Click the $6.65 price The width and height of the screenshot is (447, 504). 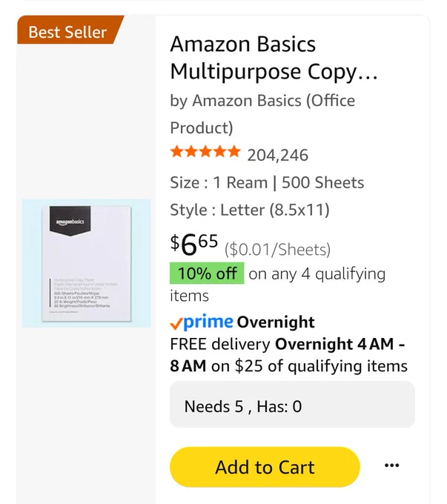(194, 244)
